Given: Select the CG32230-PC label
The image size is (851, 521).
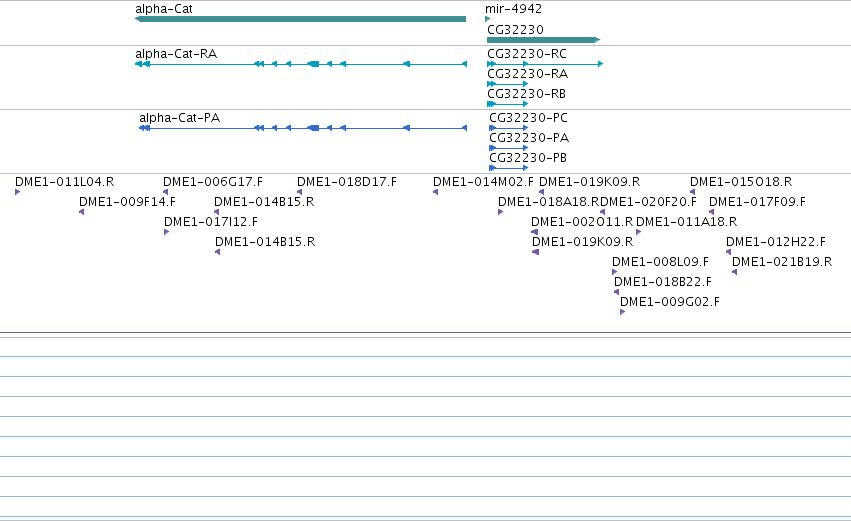Looking at the screenshot, I should [528, 118].
